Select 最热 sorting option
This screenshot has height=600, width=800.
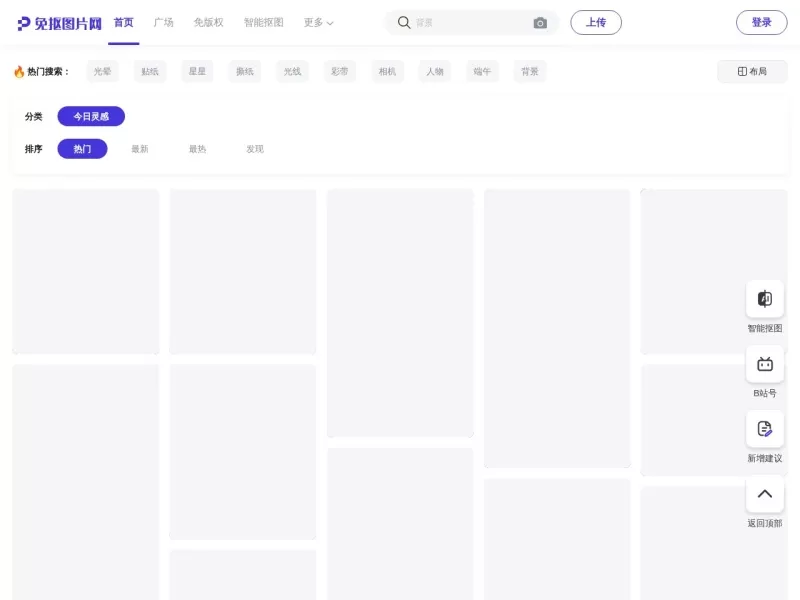point(196,148)
